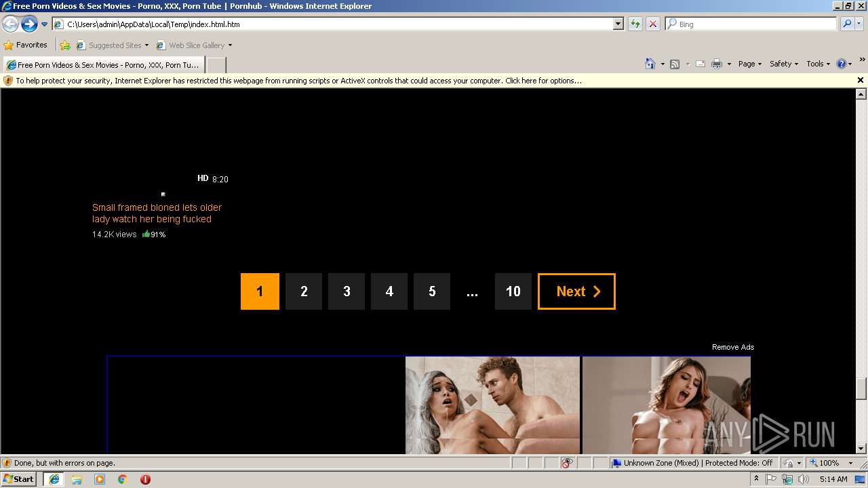
Task: Click the Print icon
Action: [717, 64]
